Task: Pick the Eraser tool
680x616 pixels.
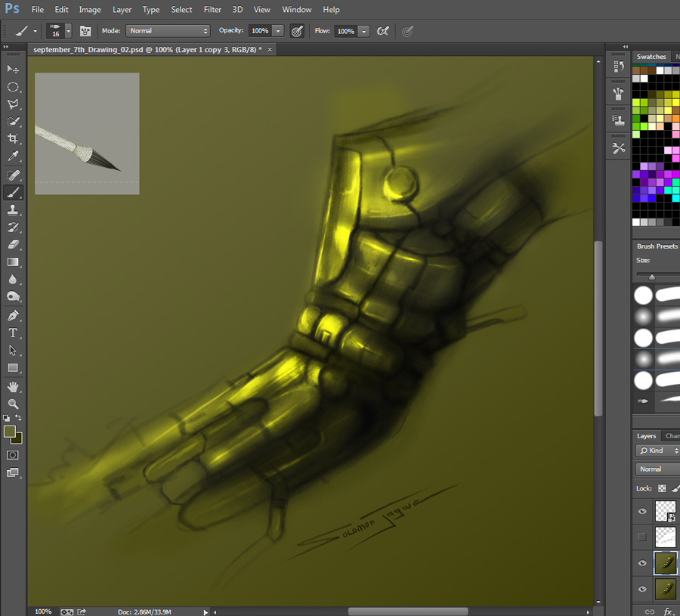Action: point(13,244)
